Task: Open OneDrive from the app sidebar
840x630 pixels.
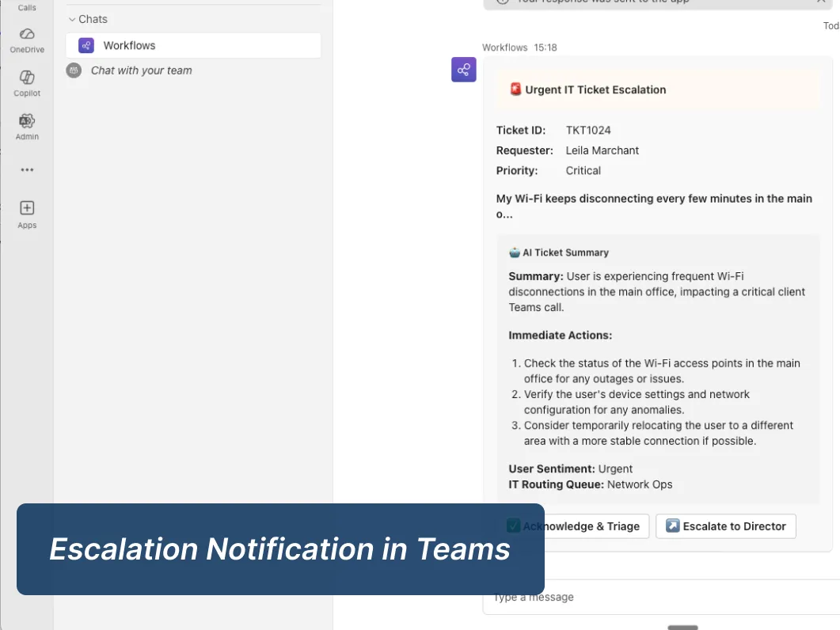Action: pos(27,40)
